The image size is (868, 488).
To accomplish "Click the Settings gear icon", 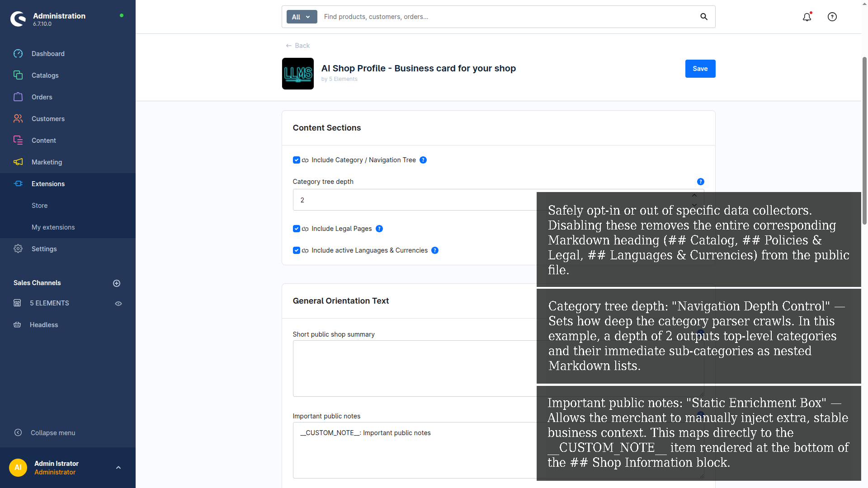I will 18,249.
